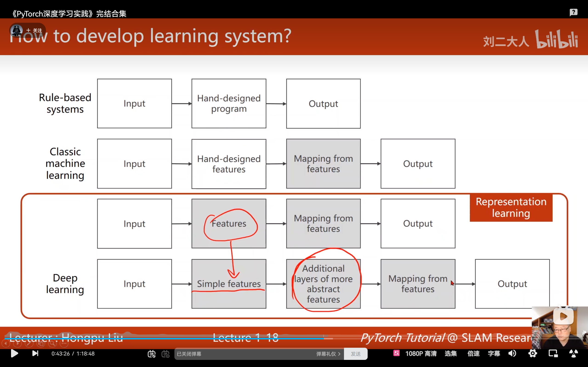Mute the video with the volume icon

(x=512, y=353)
